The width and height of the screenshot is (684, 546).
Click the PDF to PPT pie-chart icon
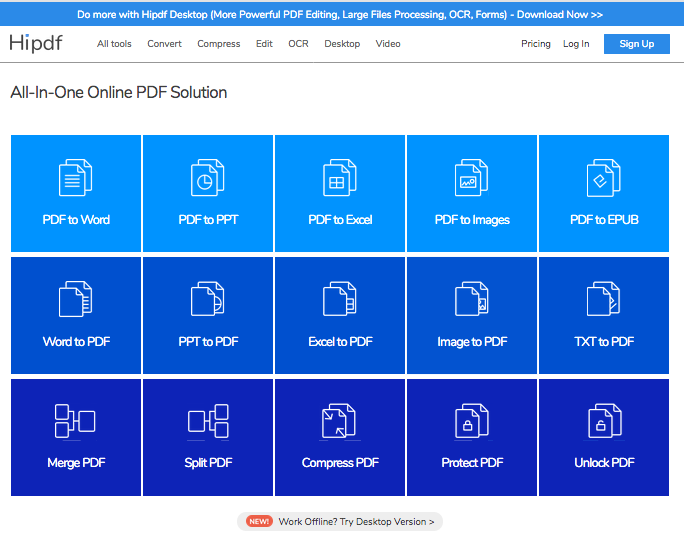(208, 177)
